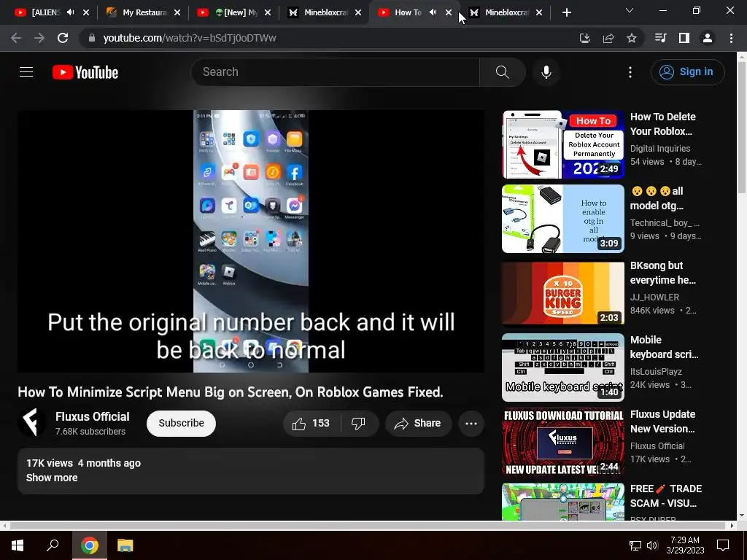
Task: Close the My Restaurant tab
Action: click(177, 13)
